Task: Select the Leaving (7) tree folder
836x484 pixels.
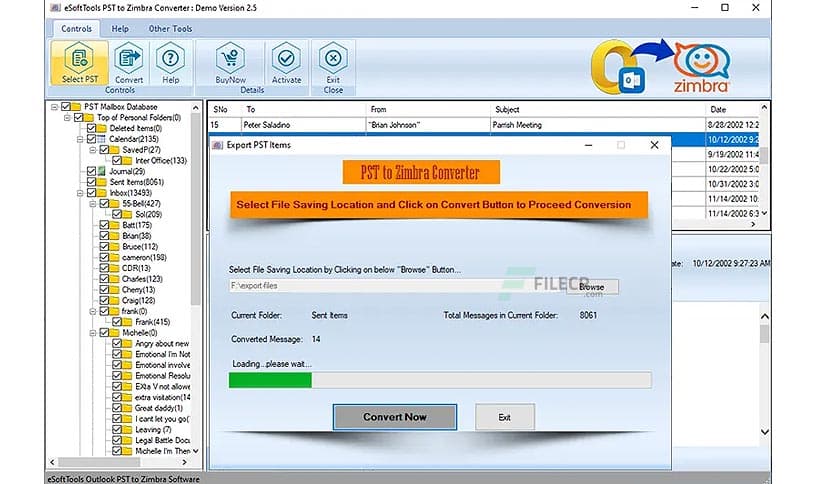Action: tap(153, 429)
